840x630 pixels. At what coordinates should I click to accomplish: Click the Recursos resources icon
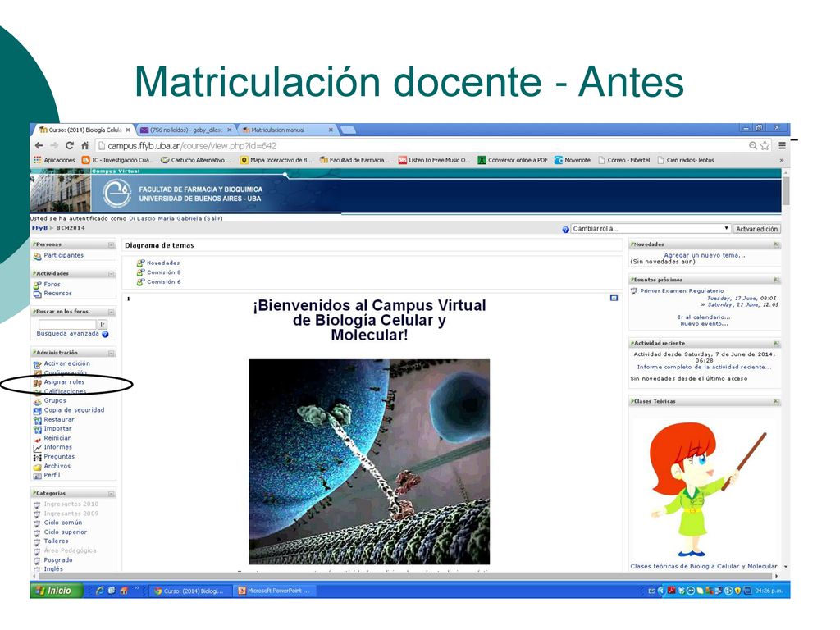(x=38, y=294)
